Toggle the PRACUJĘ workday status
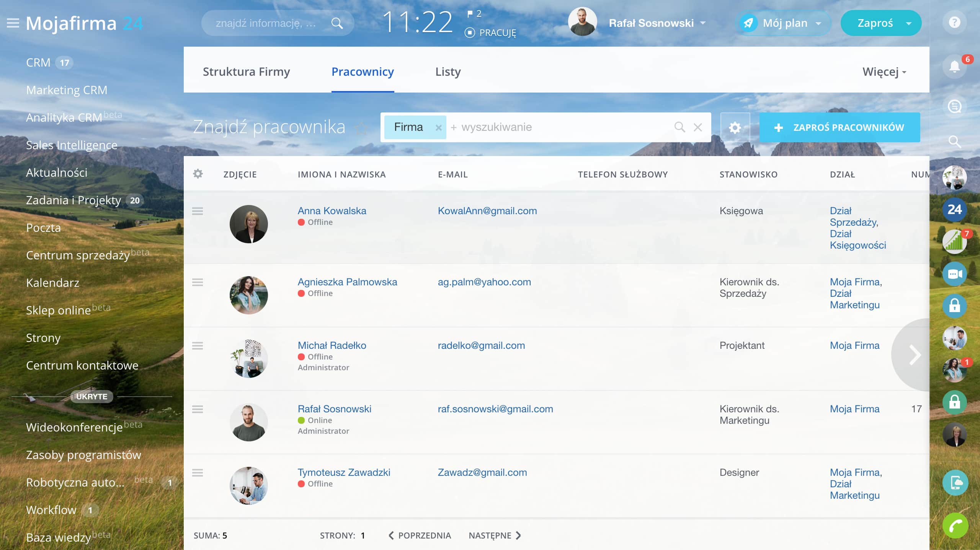980x550 pixels. pos(490,33)
